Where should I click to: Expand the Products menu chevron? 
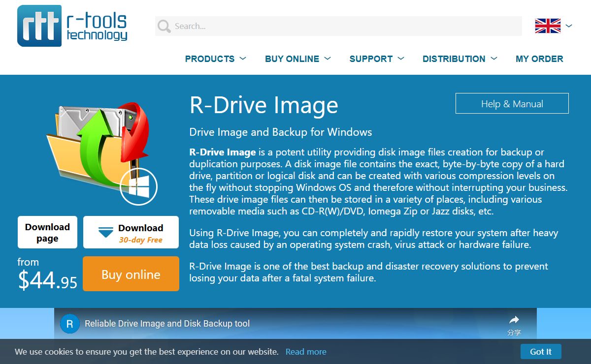pos(243,59)
